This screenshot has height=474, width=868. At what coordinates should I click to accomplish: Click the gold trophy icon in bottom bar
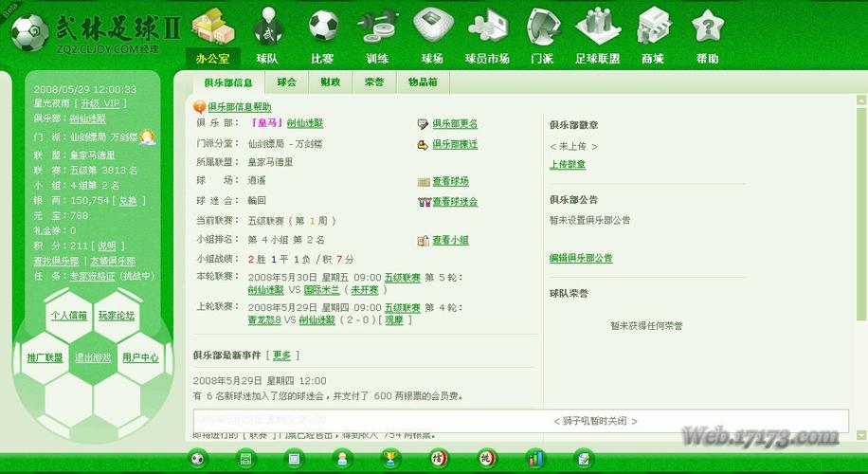coord(390,459)
